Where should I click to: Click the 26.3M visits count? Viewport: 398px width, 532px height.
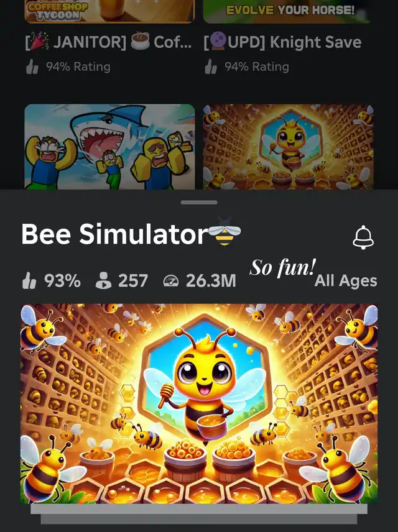[211, 280]
